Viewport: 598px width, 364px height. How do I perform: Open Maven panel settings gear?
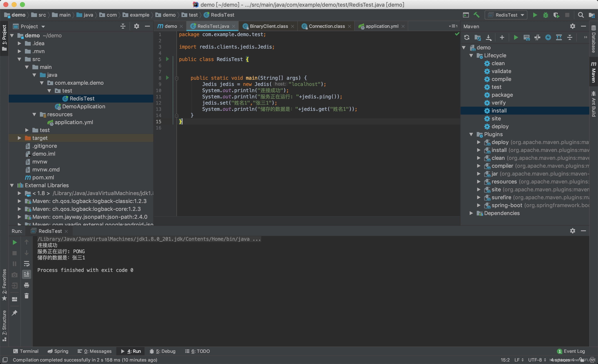[572, 26]
